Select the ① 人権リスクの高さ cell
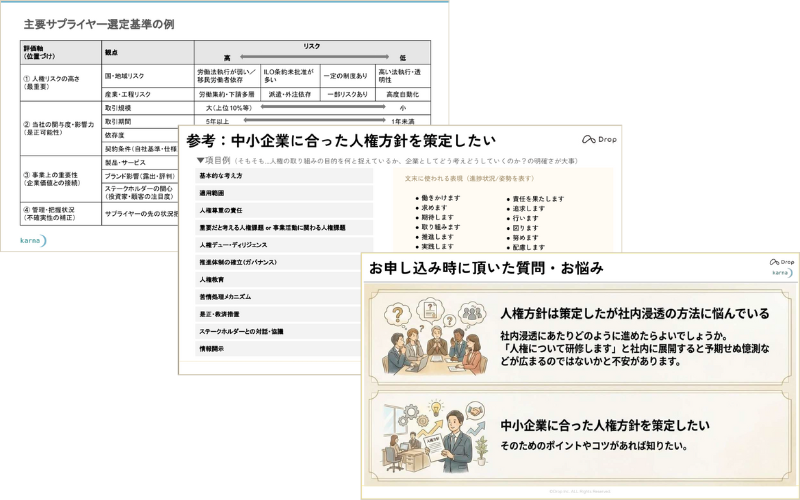 click(61, 83)
